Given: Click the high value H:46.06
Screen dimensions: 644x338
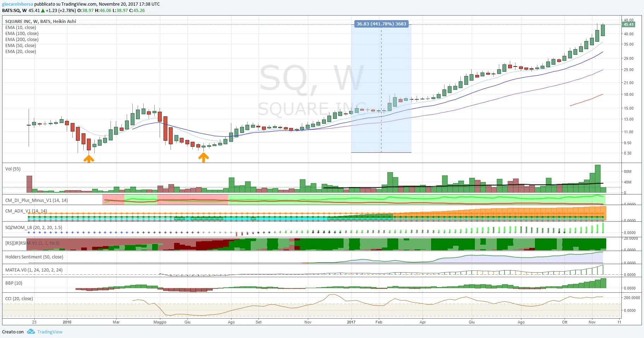Looking at the screenshot, I should tap(103, 11).
